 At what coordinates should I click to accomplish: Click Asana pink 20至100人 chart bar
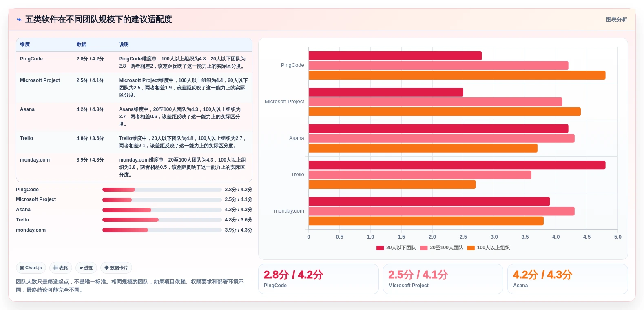click(x=441, y=138)
